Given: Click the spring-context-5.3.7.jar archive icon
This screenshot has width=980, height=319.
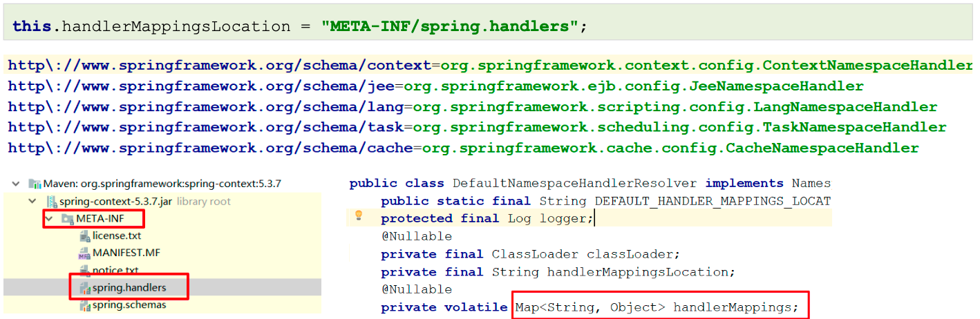Looking at the screenshot, I should pyautogui.click(x=52, y=202).
